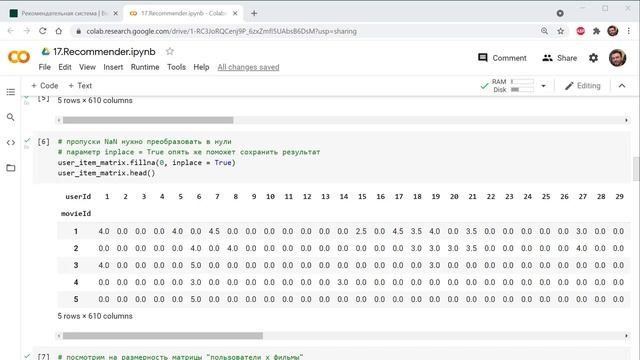The width and height of the screenshot is (640, 360).
Task: Go to browser home page
Action: (59, 31)
